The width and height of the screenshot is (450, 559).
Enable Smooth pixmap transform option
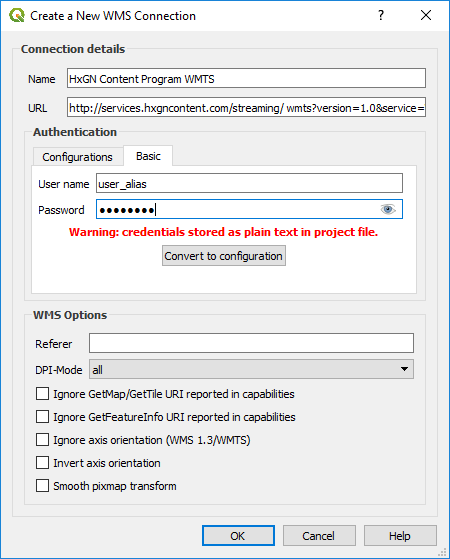pos(42,486)
